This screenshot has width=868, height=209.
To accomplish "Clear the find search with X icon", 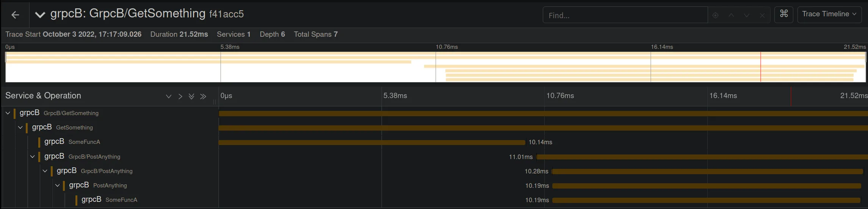I will click(x=762, y=16).
